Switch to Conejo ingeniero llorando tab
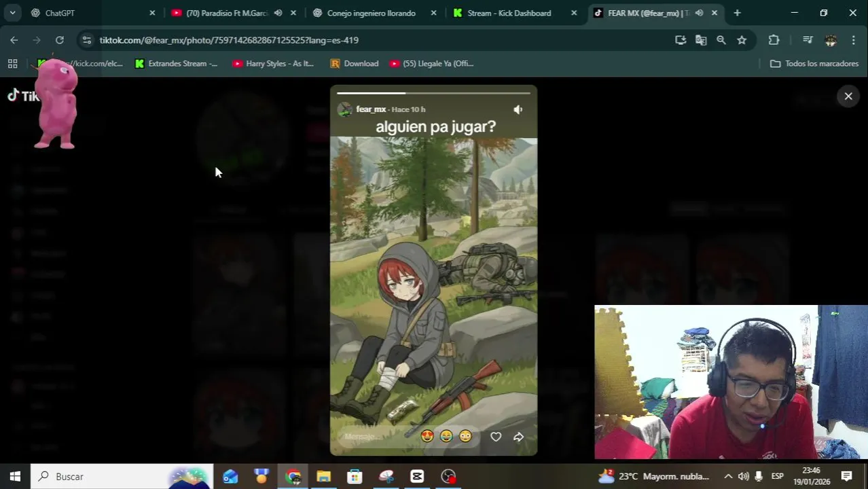868x489 pixels. pos(371,13)
